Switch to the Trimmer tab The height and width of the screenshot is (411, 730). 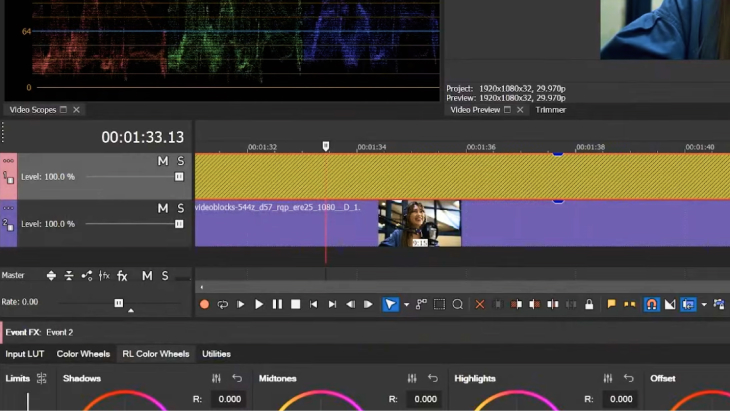551,110
